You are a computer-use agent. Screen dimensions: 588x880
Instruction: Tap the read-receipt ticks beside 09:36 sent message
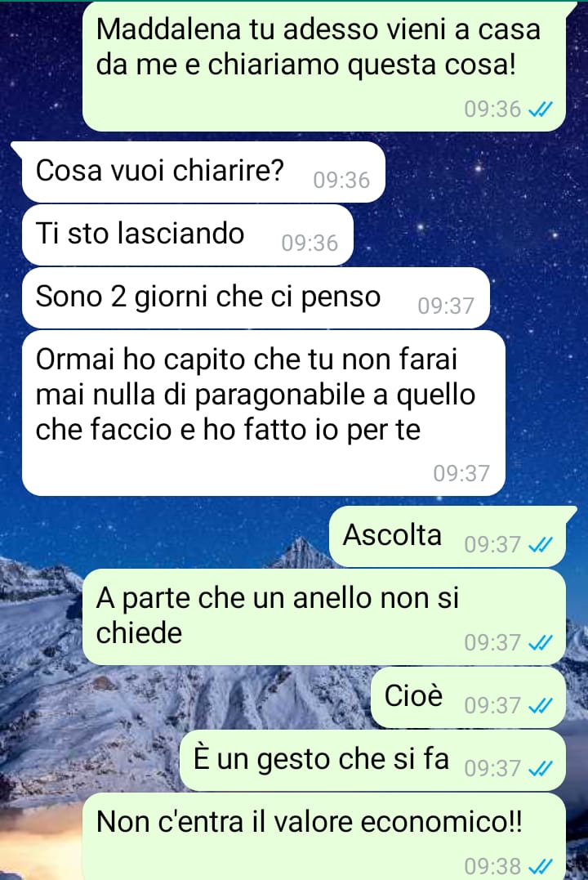coord(541,109)
